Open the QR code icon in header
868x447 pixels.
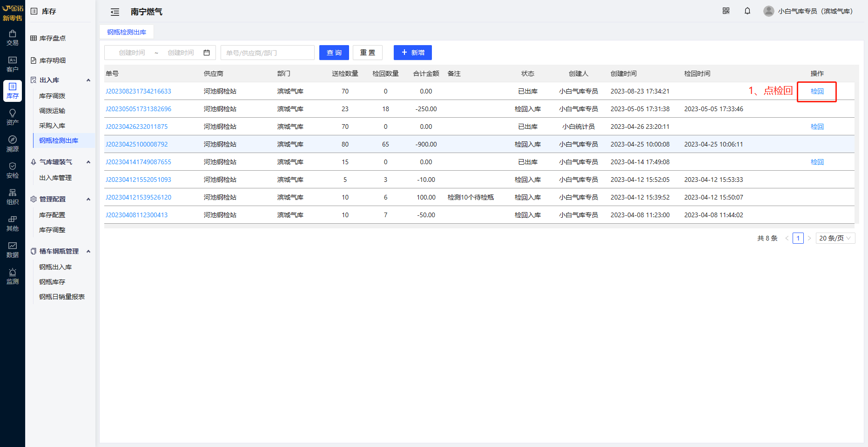point(726,11)
